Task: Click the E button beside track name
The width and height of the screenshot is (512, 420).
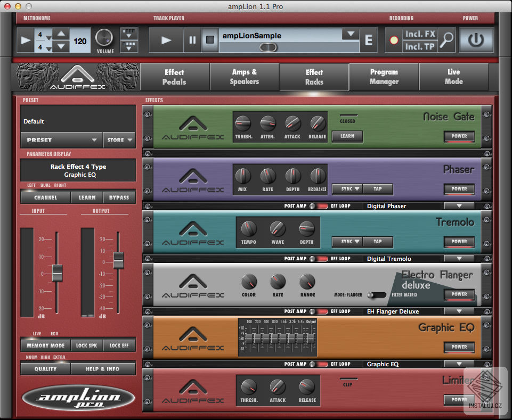Action: coord(368,40)
